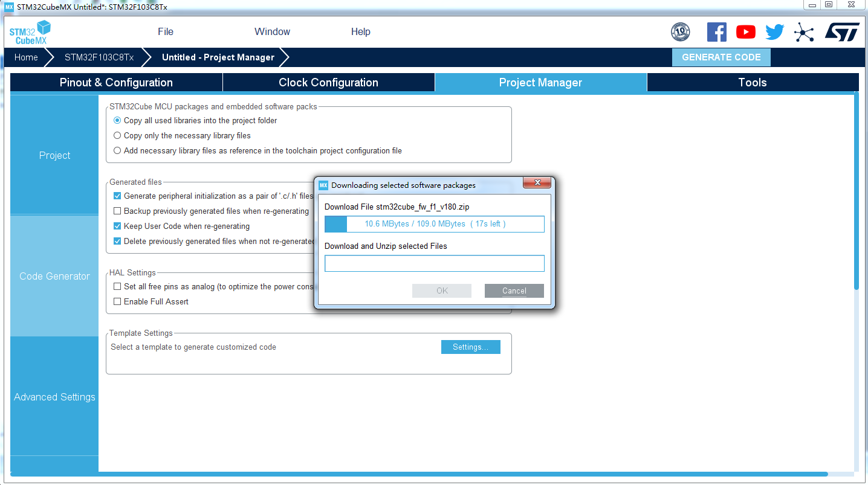The width and height of the screenshot is (868, 485).
Task: Switch to the Tools tab
Action: point(753,82)
